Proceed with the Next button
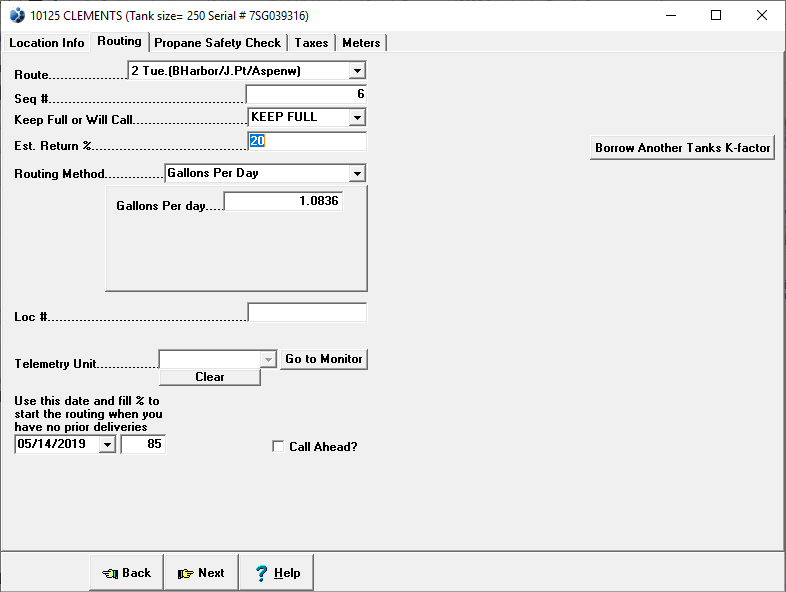This screenshot has height=592, width=786. 201,573
